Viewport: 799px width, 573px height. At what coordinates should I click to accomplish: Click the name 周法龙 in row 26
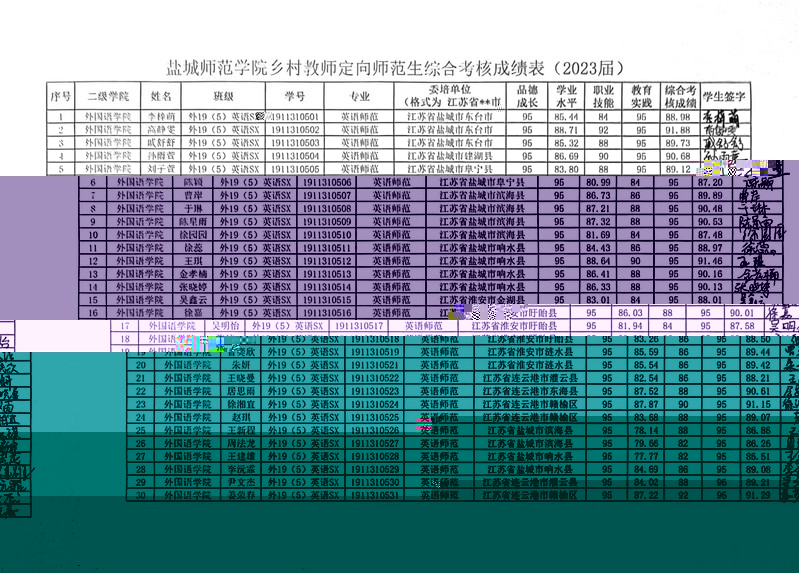click(241, 444)
